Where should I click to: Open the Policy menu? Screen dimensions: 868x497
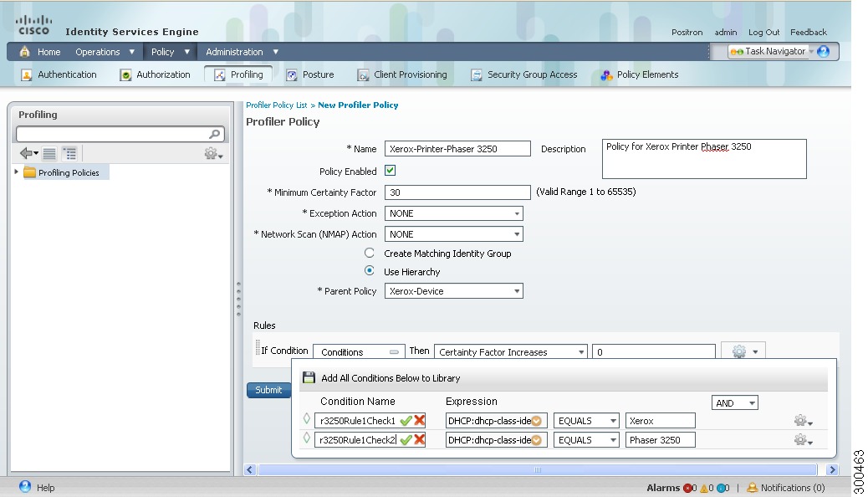(171, 52)
